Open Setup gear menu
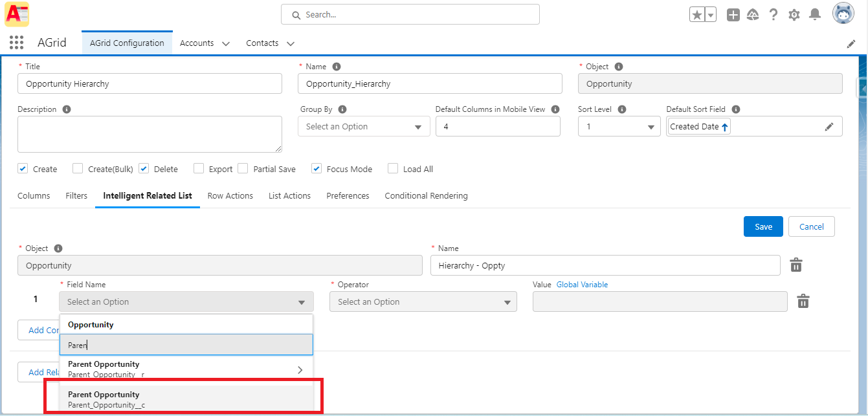This screenshot has width=868, height=416. pyautogui.click(x=794, y=15)
